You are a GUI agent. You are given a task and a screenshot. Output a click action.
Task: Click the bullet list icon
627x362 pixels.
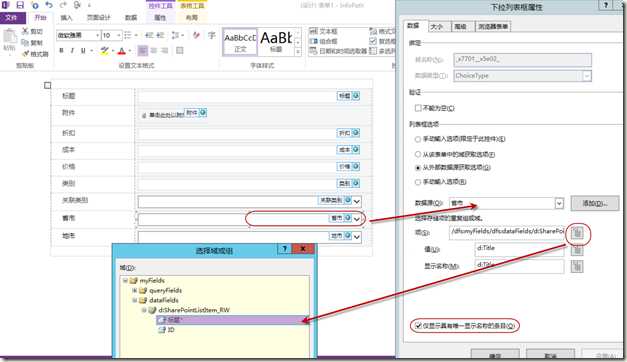128,35
